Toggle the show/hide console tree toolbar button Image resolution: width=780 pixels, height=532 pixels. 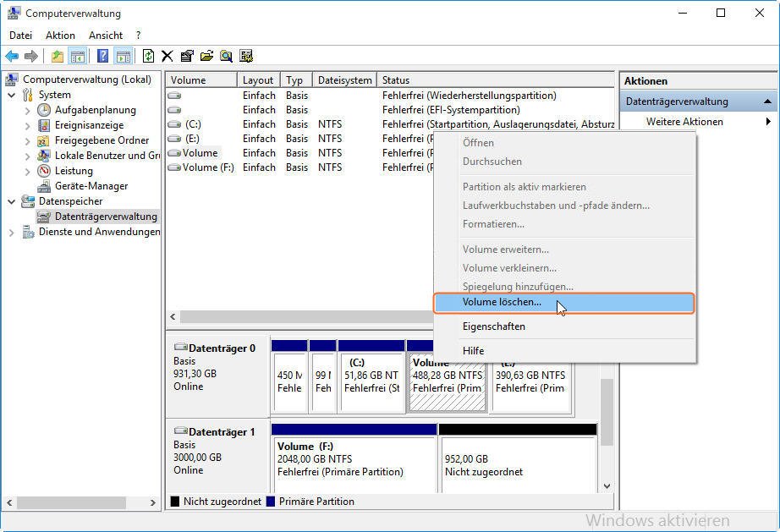(78, 56)
